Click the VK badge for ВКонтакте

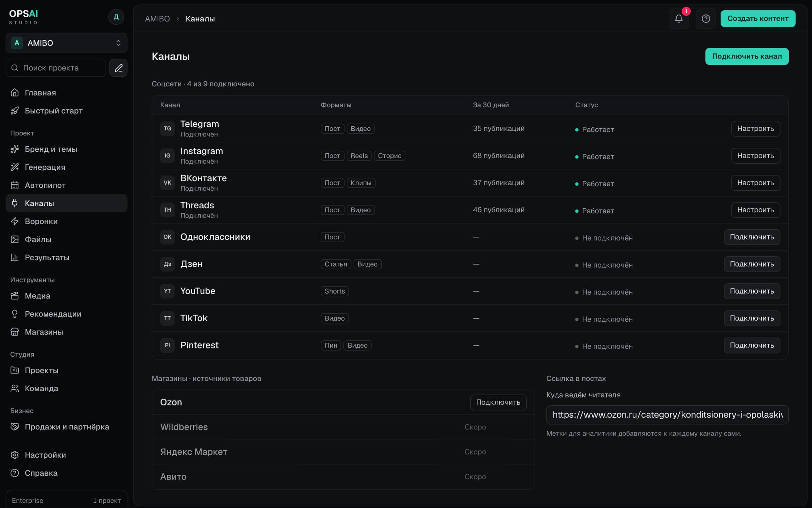(x=167, y=183)
